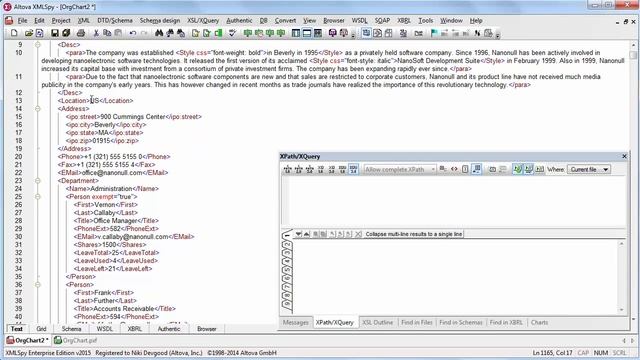Viewport: 640px width, 360px height.
Task: Switch to the Messages tab
Action: [x=296, y=322]
